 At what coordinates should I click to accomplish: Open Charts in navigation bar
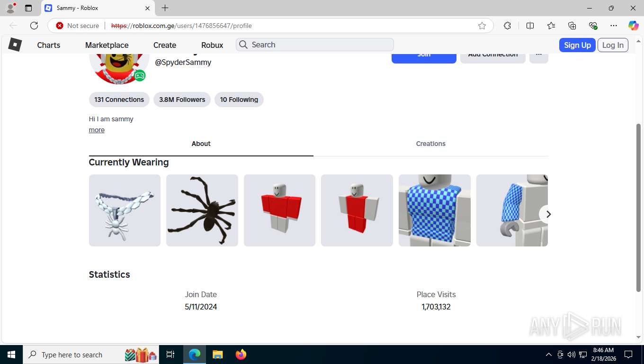pos(49,45)
